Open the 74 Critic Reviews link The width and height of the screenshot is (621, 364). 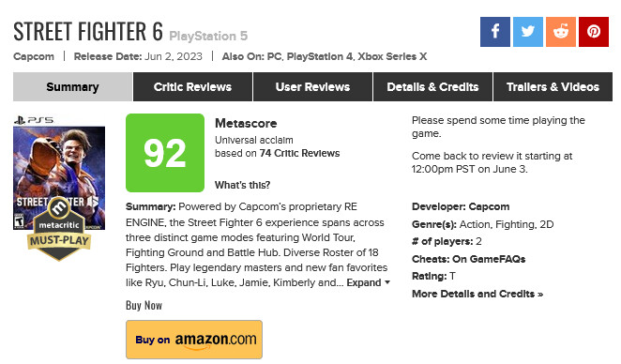point(299,153)
